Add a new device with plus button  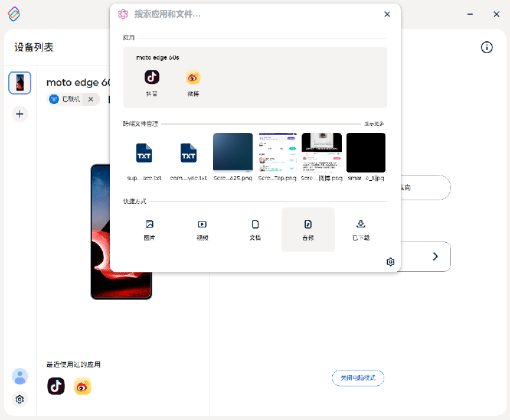[x=20, y=114]
